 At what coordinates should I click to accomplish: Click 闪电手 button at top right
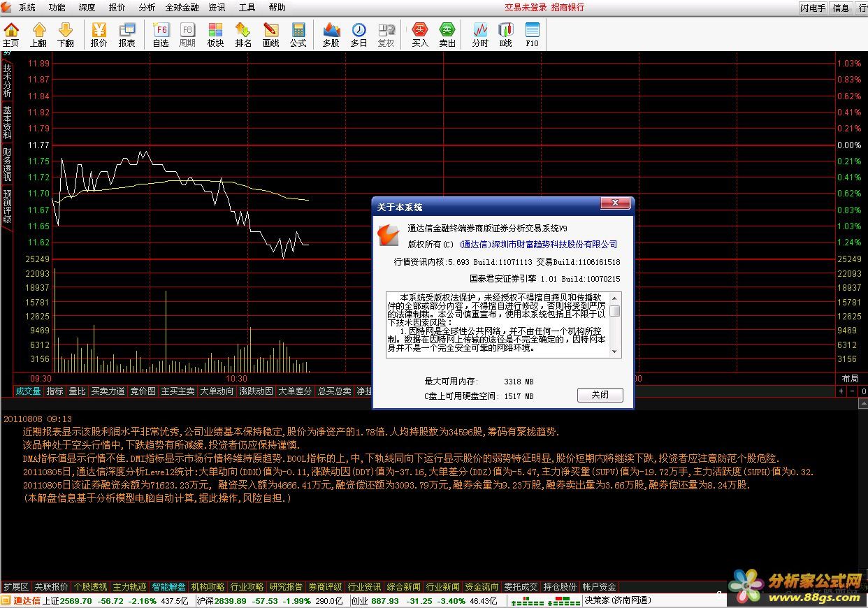(813, 8)
